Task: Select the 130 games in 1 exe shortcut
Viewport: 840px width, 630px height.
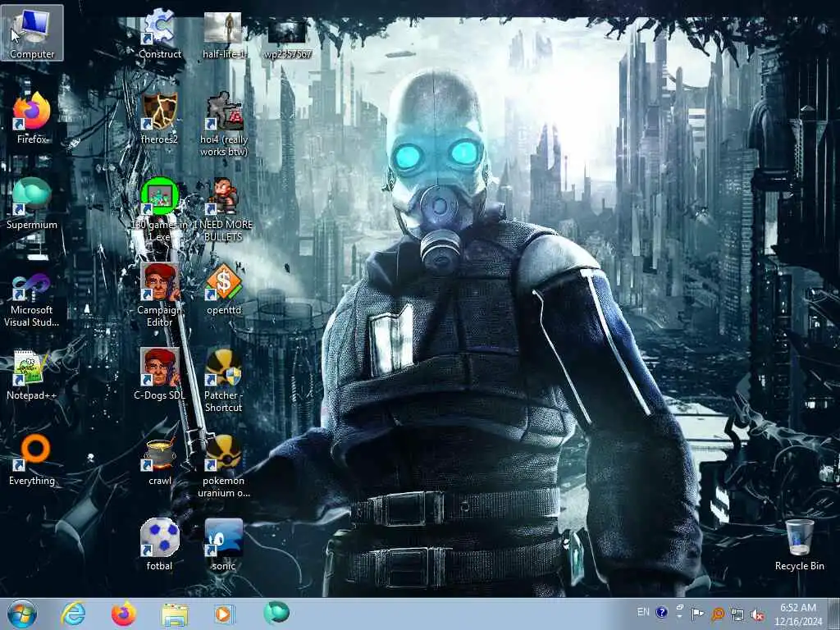Action: coord(159,210)
